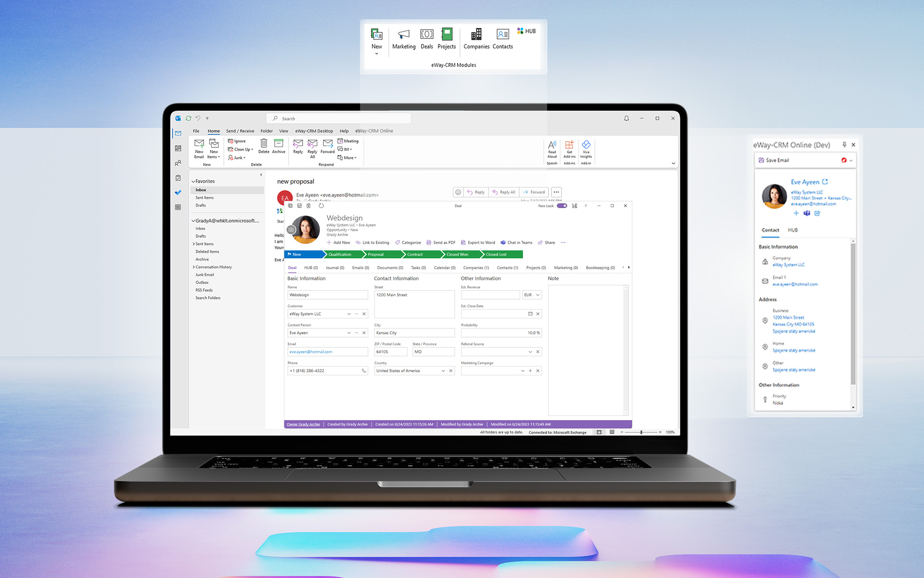Open the Contacts module
This screenshot has height=578, width=924.
tap(502, 39)
